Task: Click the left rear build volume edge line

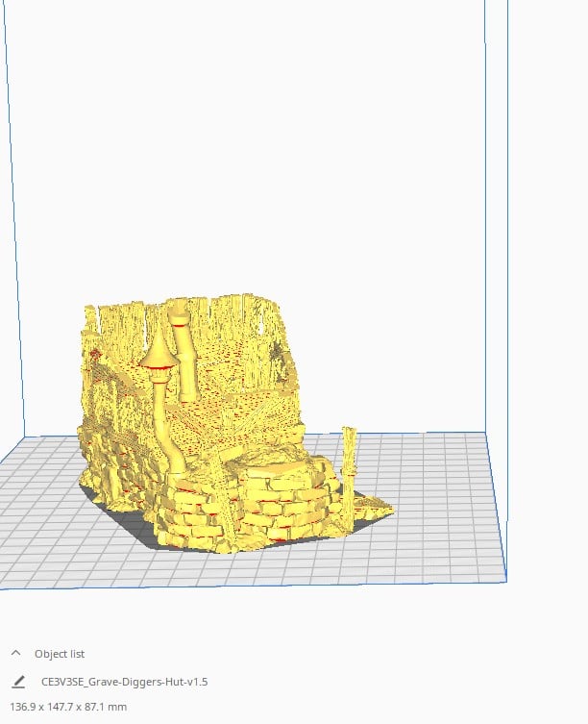Action: (13, 217)
